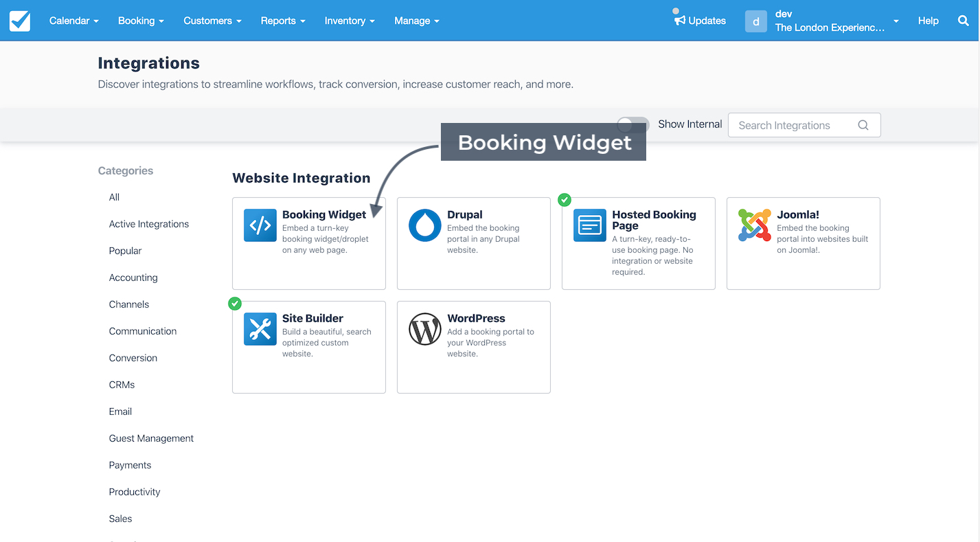The width and height of the screenshot is (980, 542).
Task: Open the Hosted Booking Page title
Action: 654,220
